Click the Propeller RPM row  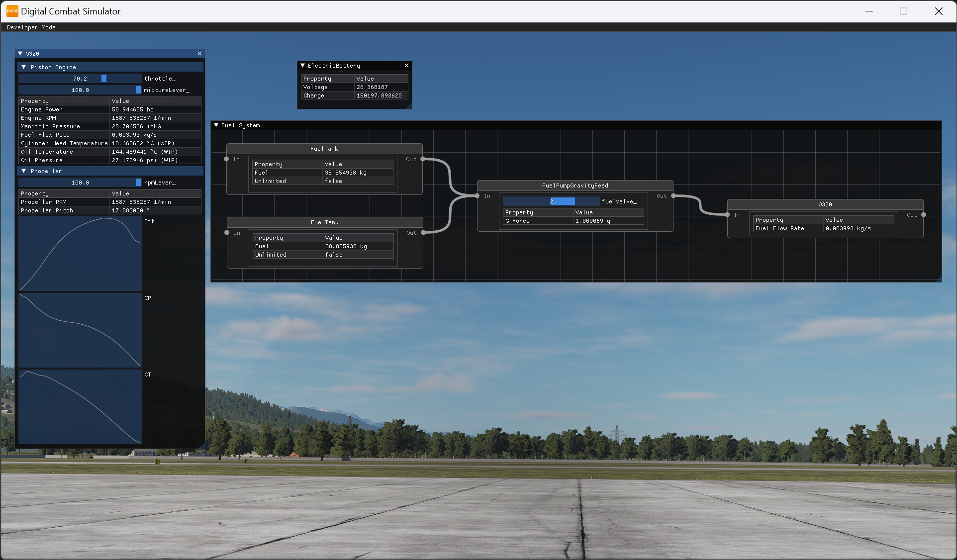pyautogui.click(x=110, y=202)
